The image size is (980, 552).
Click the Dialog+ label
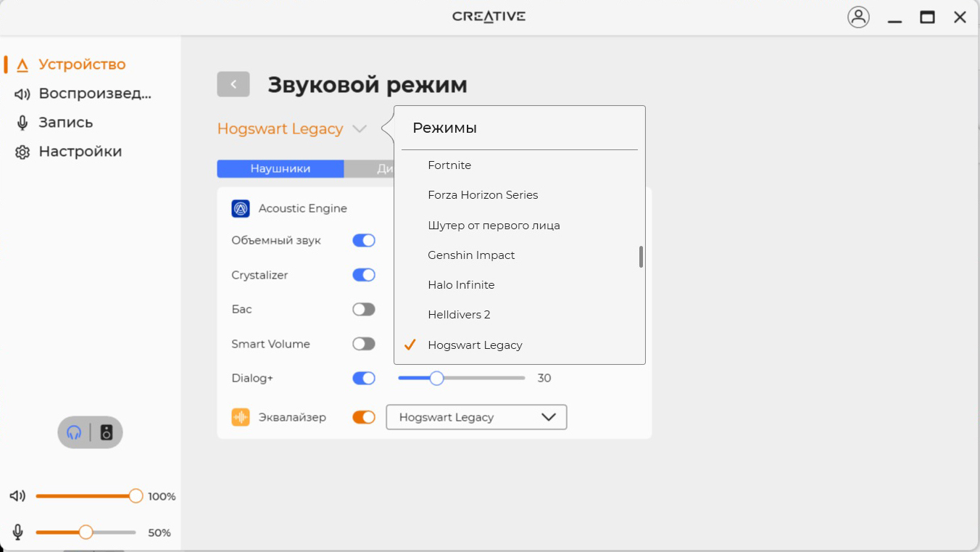click(252, 379)
